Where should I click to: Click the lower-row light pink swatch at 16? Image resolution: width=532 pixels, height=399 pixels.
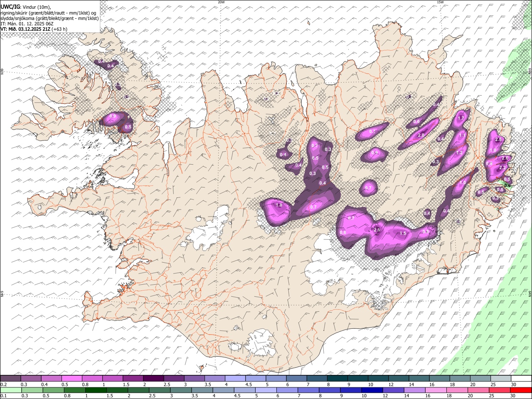click(x=436, y=390)
